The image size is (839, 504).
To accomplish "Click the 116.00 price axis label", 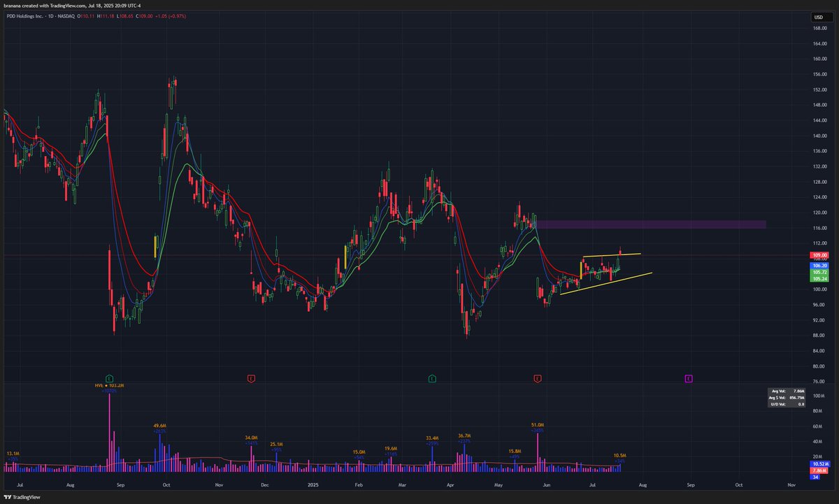I will (x=819, y=229).
